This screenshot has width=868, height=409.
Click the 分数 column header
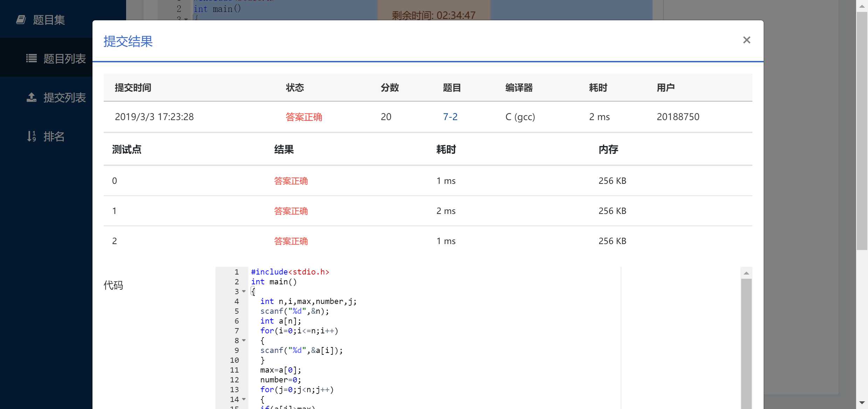point(390,88)
